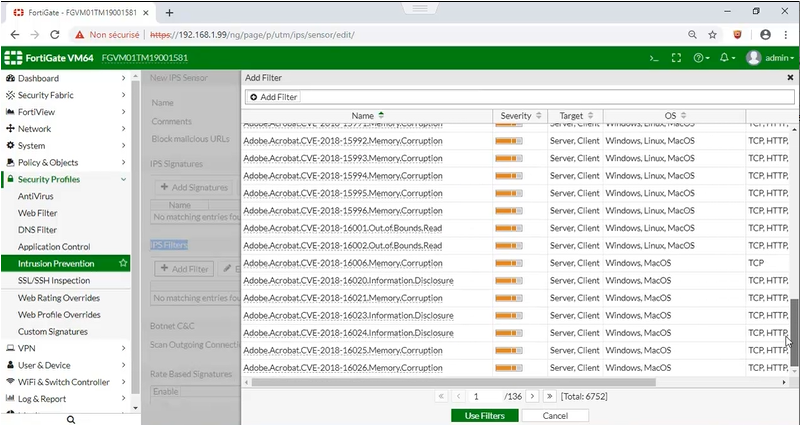801x426 pixels.
Task: Close the Add Filter panel
Action: [x=788, y=76]
